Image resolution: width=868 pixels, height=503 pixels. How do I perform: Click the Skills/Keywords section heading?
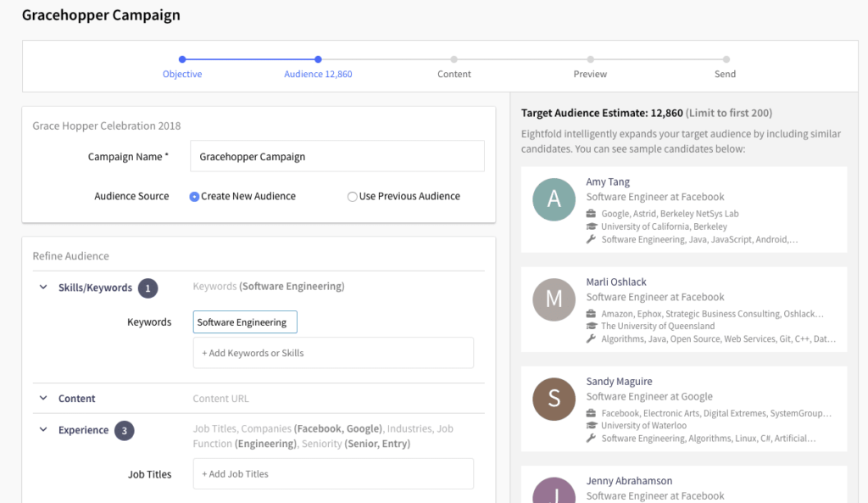point(95,288)
